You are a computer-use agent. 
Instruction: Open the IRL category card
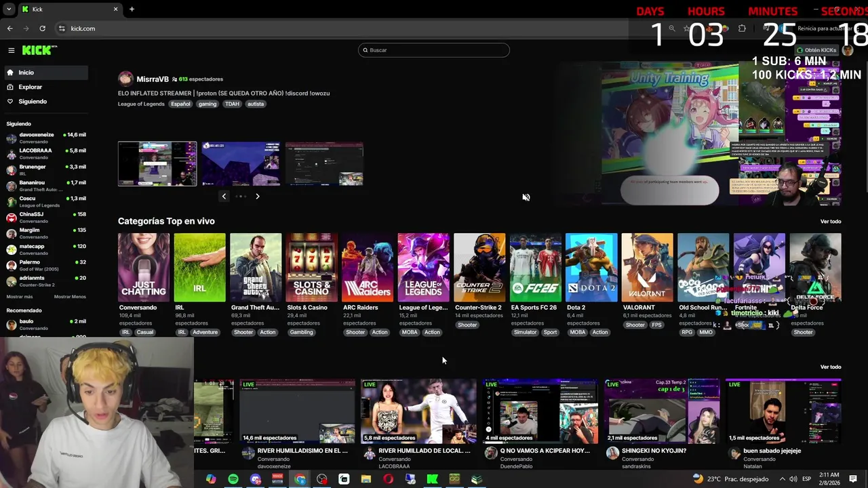tap(199, 267)
